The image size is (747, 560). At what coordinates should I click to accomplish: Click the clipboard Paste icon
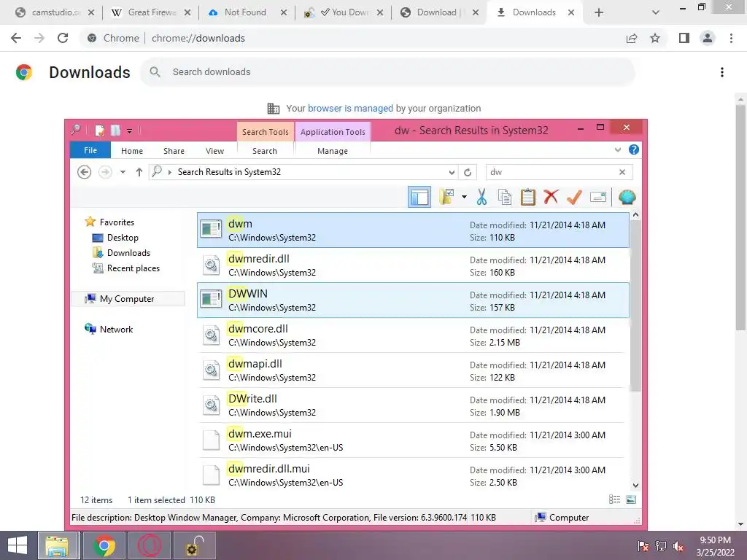(528, 197)
